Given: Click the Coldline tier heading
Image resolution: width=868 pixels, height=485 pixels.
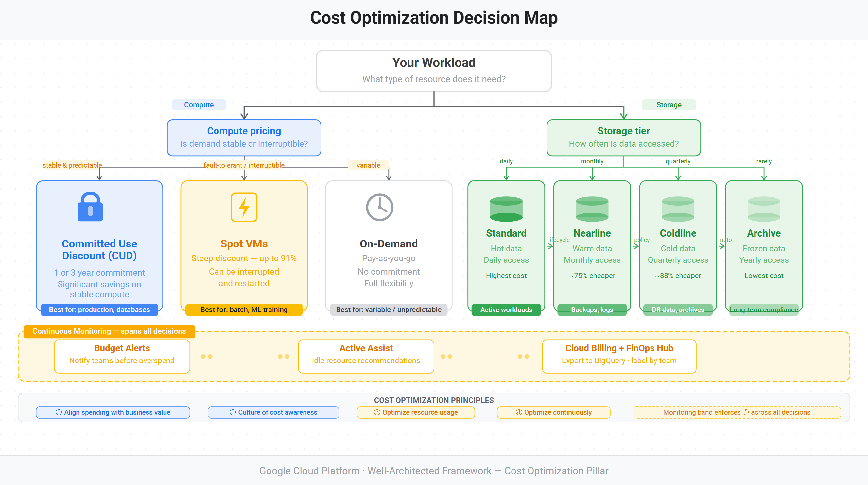Looking at the screenshot, I should [x=678, y=233].
